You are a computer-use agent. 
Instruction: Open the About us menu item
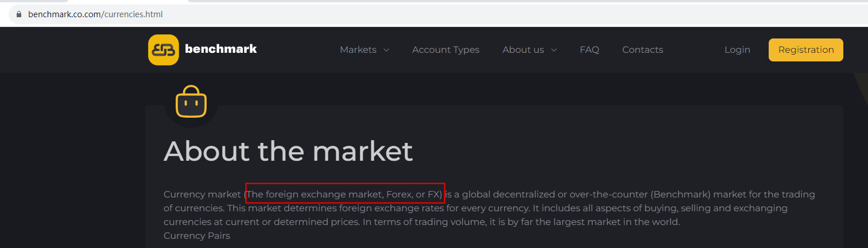(x=523, y=50)
